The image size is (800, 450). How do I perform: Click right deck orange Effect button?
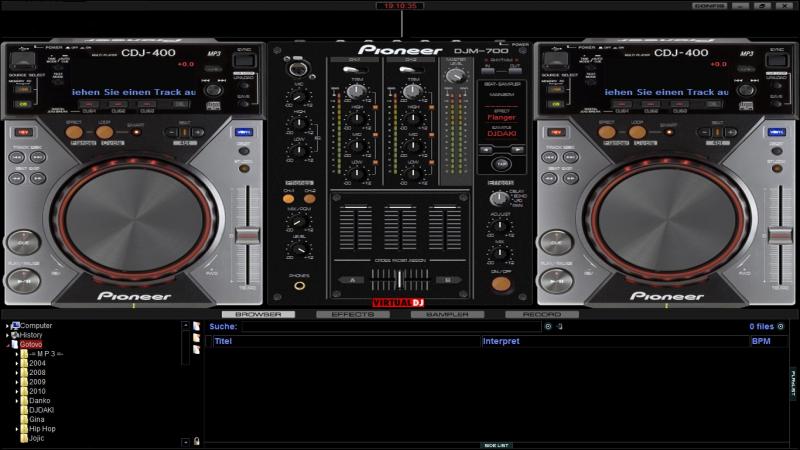click(607, 133)
